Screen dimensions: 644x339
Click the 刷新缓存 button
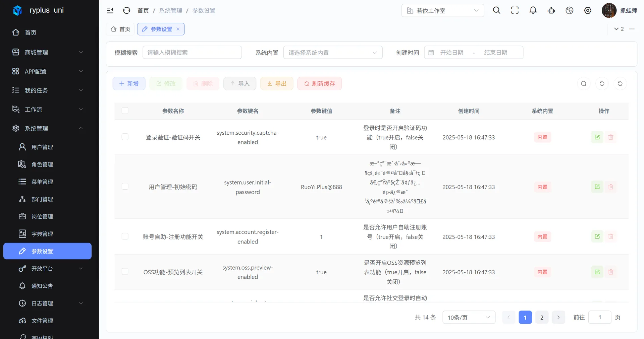320,84
